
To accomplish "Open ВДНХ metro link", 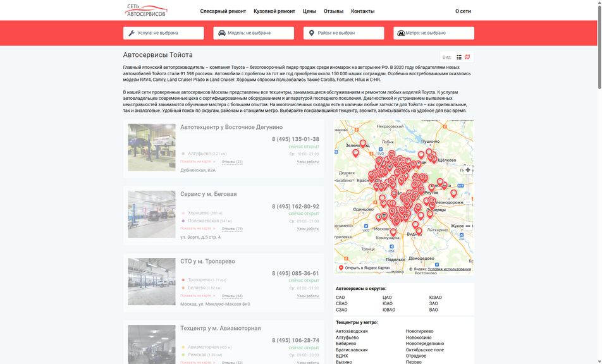I will tap(341, 356).
